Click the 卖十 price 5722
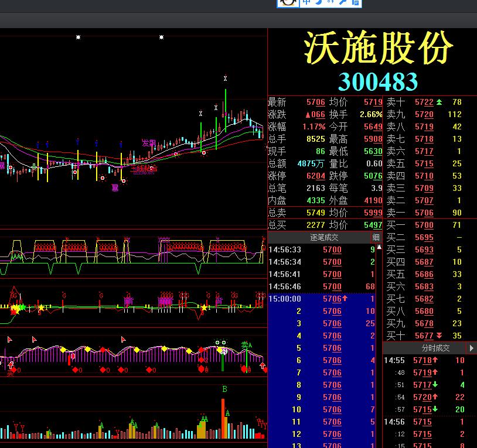This screenshot has width=477, height=448. 424,102
